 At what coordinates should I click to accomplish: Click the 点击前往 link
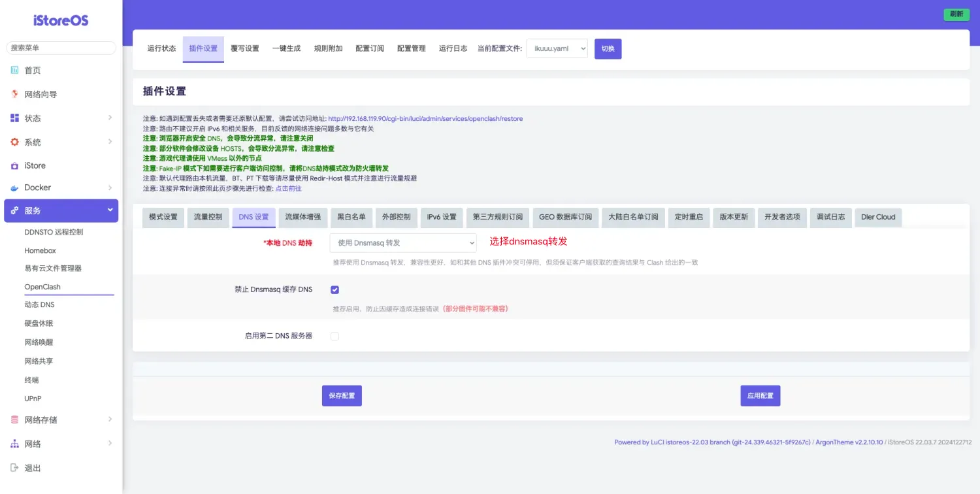click(x=288, y=188)
